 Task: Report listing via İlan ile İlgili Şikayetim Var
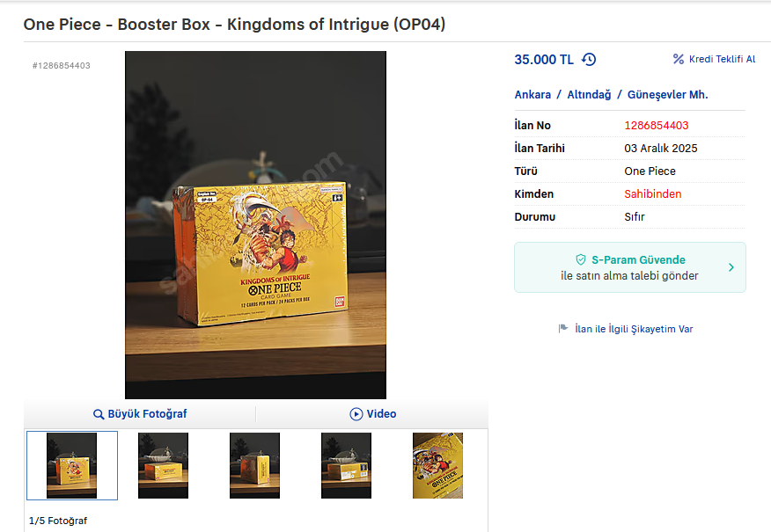coord(634,329)
